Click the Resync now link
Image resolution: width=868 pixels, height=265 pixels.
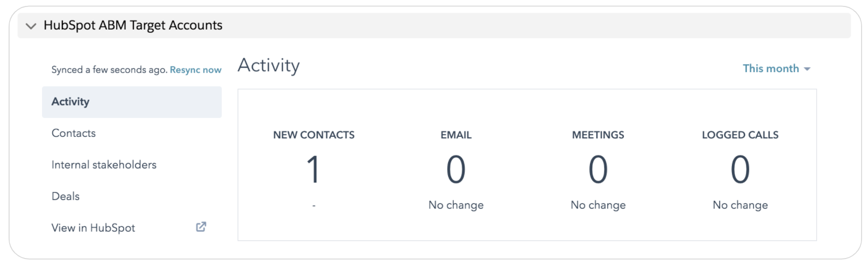[x=195, y=70]
